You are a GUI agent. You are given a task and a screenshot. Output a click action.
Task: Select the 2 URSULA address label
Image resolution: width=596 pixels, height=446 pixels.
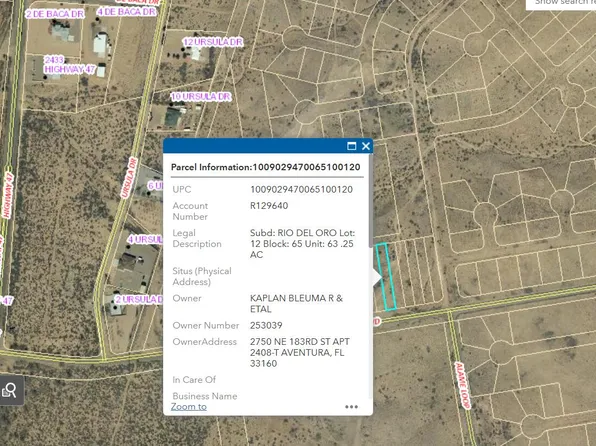(x=139, y=300)
